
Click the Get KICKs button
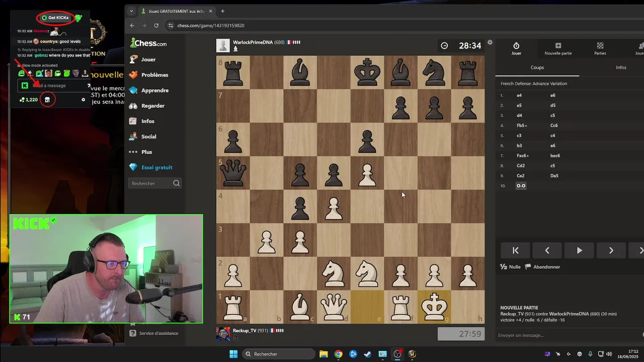click(x=55, y=18)
